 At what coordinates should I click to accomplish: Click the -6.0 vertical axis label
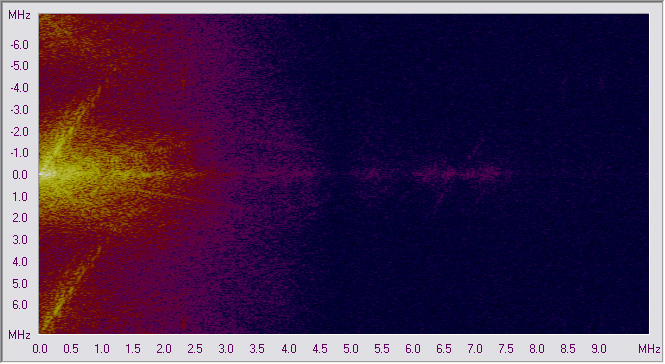point(20,44)
